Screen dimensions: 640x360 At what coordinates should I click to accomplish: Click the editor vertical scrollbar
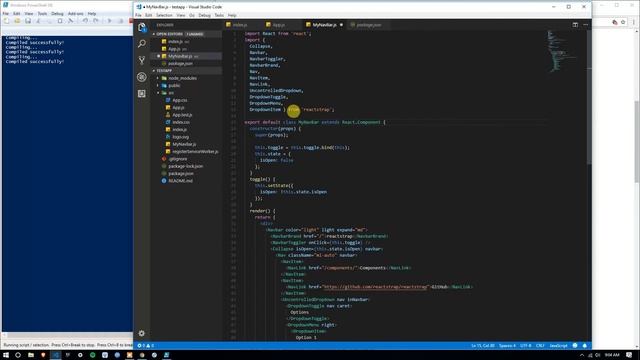click(589, 98)
